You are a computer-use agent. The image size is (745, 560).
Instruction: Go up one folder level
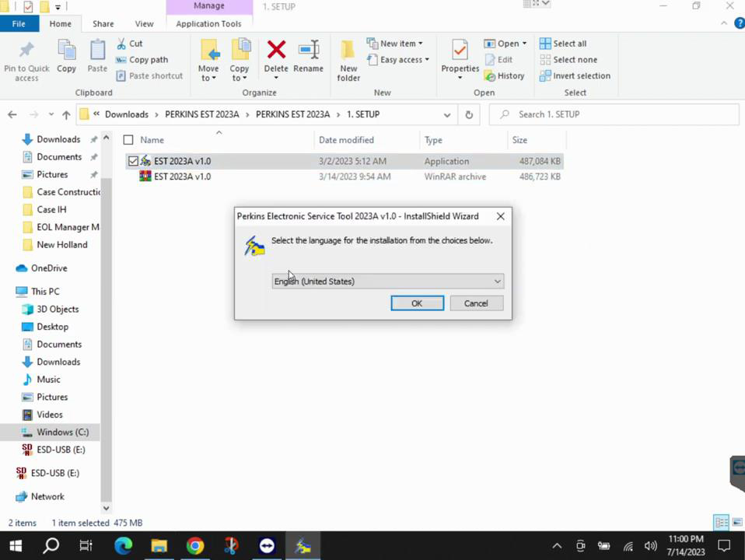click(66, 114)
